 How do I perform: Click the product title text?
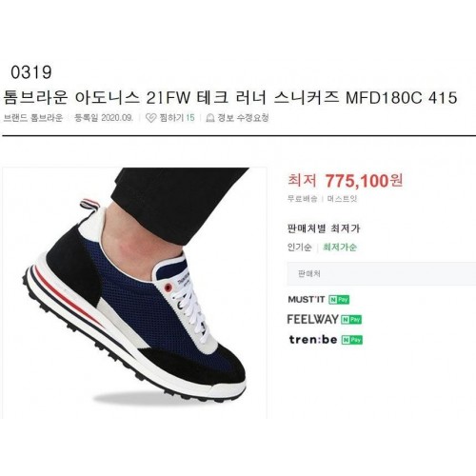(x=230, y=97)
